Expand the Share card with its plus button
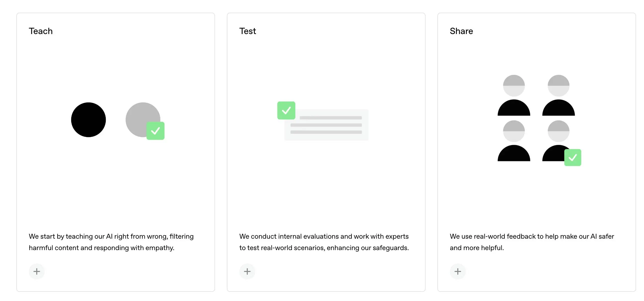 [x=458, y=271]
